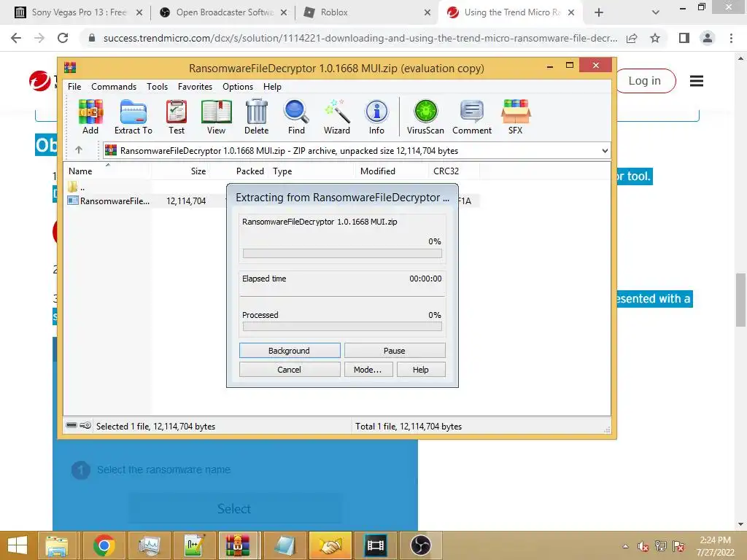Cancel the extraction
Viewport: 747px width, 560px height.
tap(289, 370)
